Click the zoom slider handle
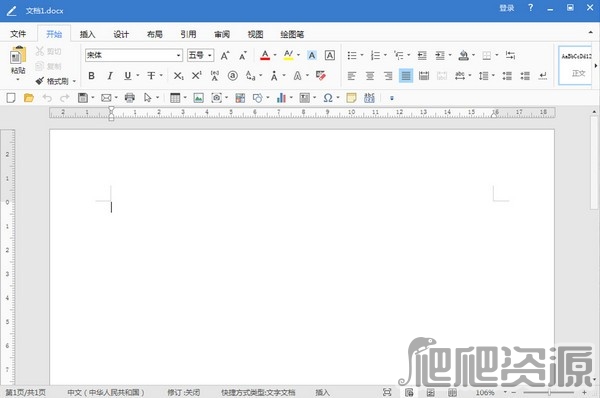This screenshot has height=398, width=600. 549,392
